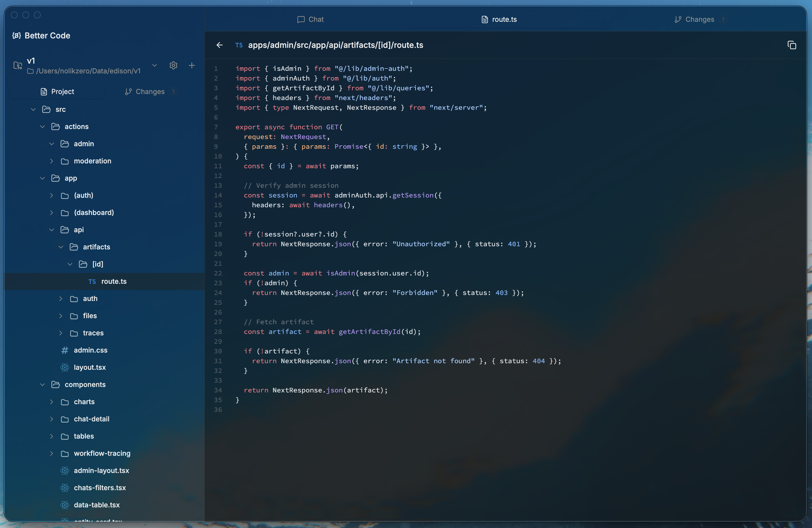This screenshot has height=528, width=812.
Task: Click the plus icon to add a project
Action: pyautogui.click(x=192, y=65)
